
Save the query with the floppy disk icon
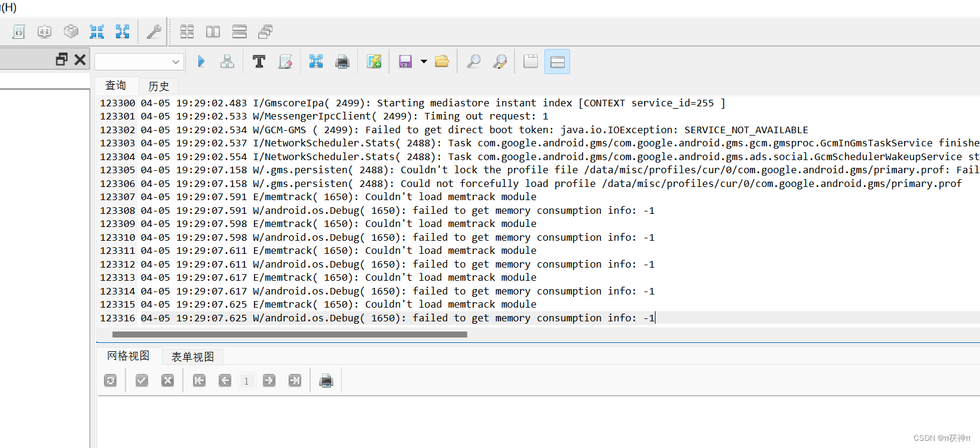click(x=405, y=62)
